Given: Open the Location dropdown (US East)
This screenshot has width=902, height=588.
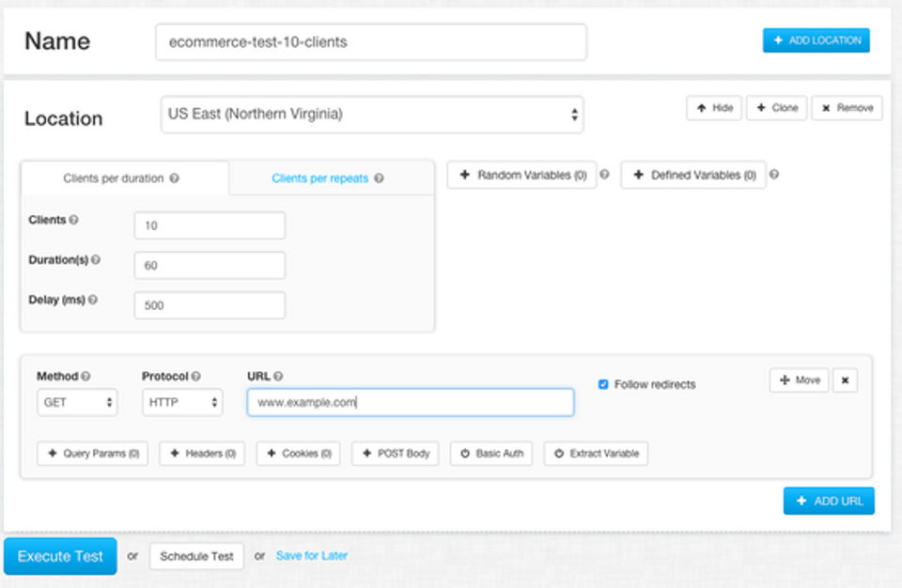Looking at the screenshot, I should (x=372, y=115).
